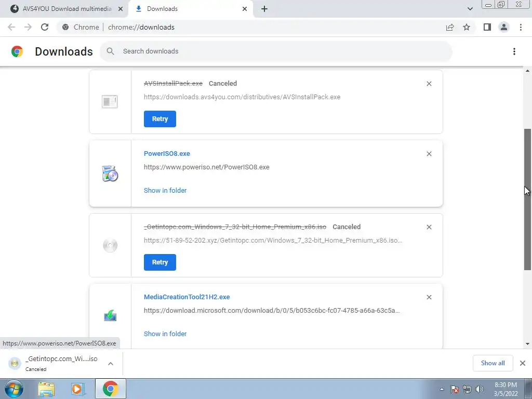532x399 pixels.
Task: Click the Chrome taskbar button
Action: pos(111,389)
